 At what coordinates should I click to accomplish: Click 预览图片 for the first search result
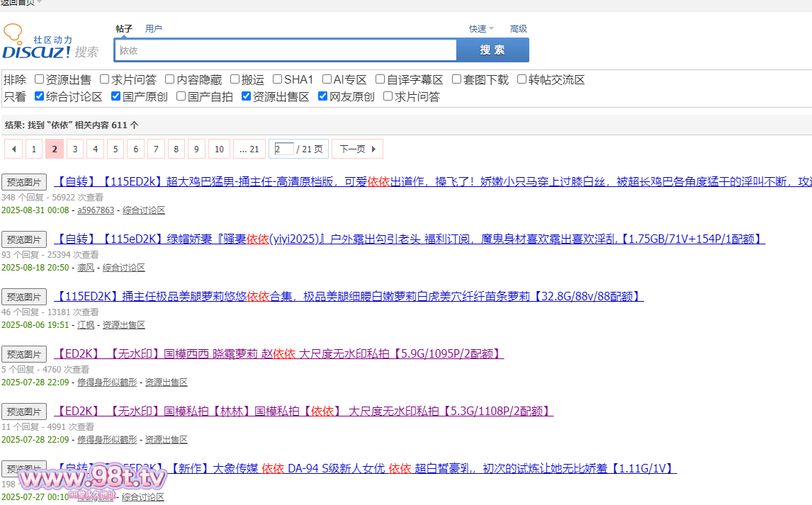[x=24, y=181]
